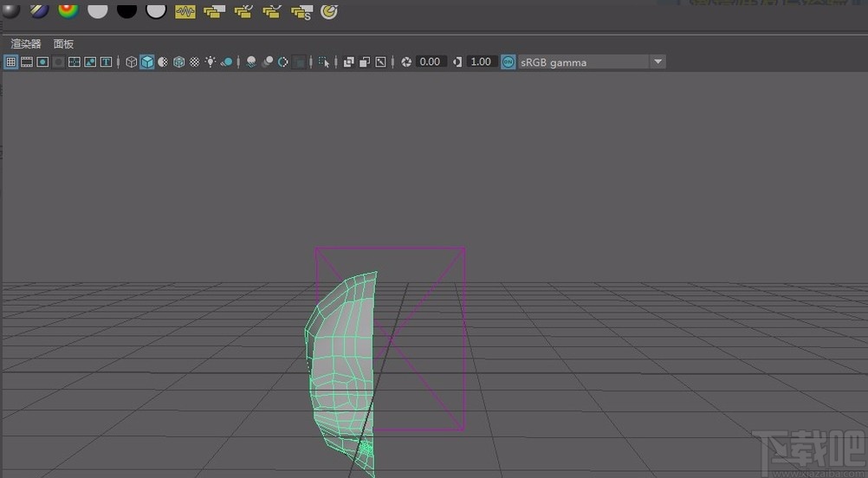This screenshot has height=478, width=868.
Task: Click the yellow waveform shelf icon
Action: click(185, 11)
